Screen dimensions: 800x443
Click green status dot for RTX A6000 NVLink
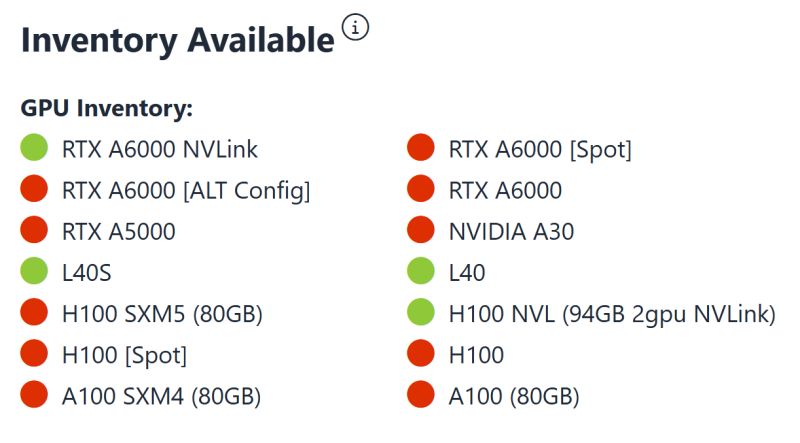34,149
